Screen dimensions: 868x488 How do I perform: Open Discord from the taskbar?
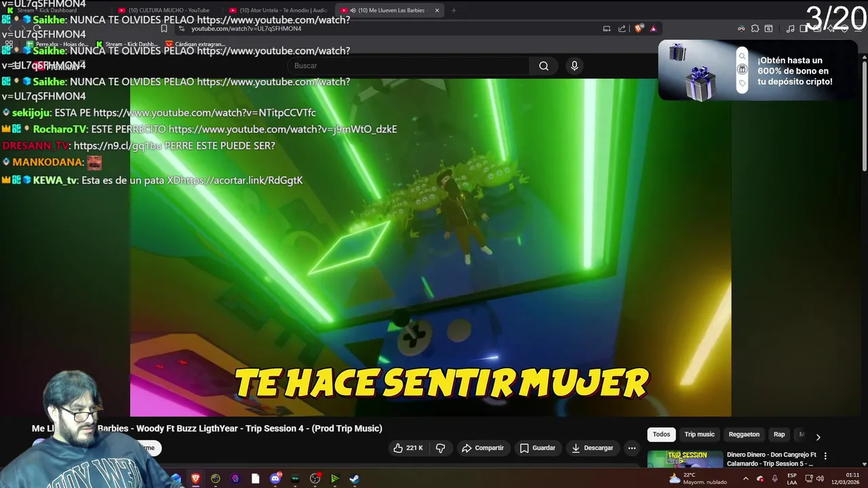pos(275,479)
